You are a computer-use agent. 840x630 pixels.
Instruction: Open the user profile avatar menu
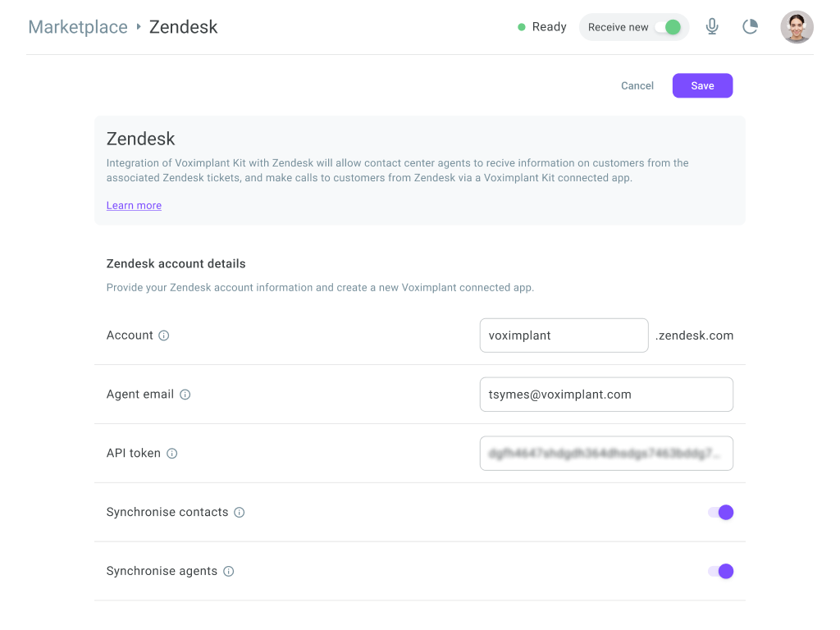tap(797, 27)
